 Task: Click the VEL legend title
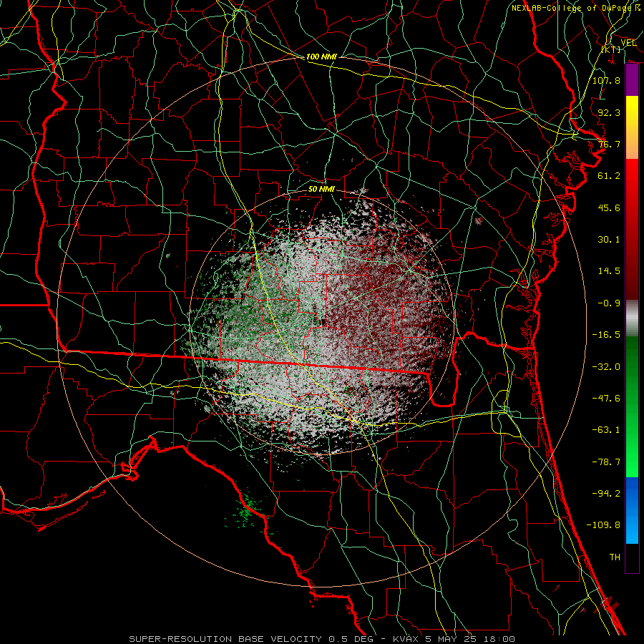pyautogui.click(x=628, y=43)
